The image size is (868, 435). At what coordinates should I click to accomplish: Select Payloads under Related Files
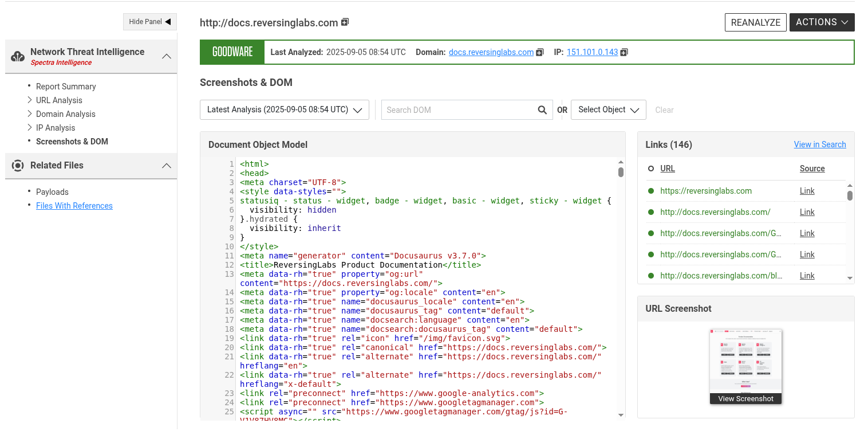point(52,192)
